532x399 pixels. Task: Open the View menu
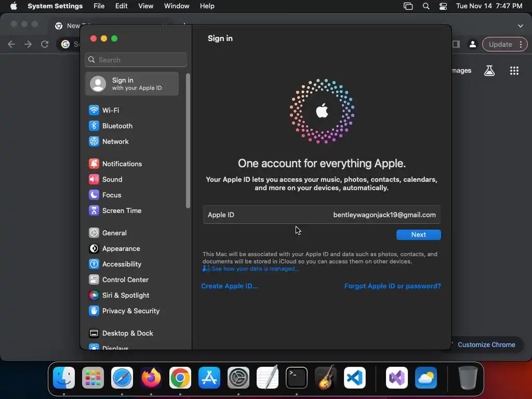tap(146, 6)
